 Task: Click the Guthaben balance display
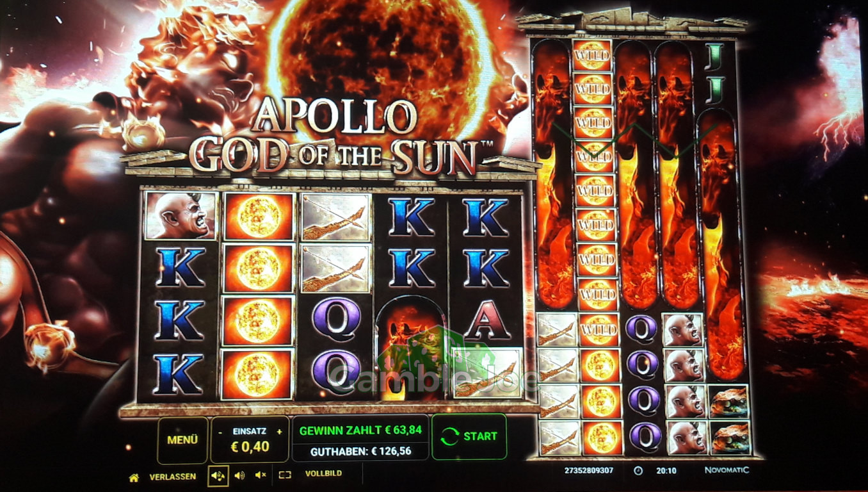pos(360,452)
